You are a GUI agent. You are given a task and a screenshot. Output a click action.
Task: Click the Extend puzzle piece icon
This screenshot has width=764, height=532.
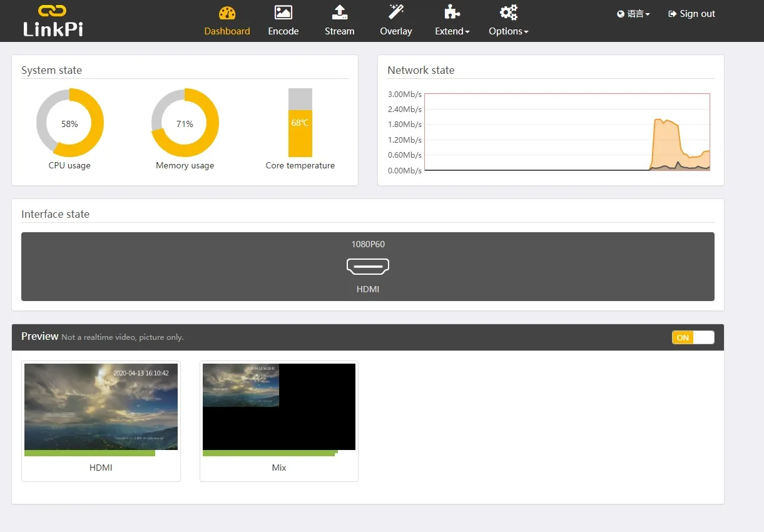tap(452, 13)
